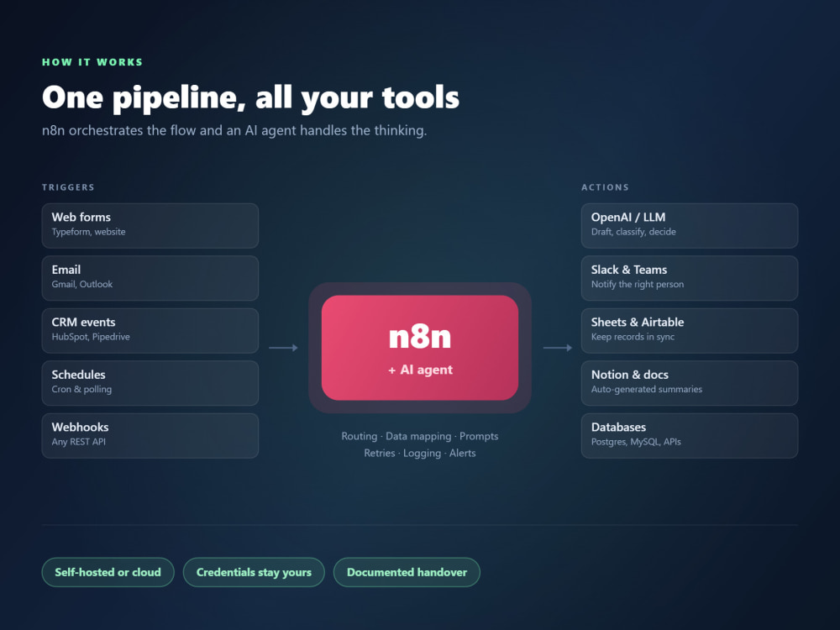
Task: Click the Documented handover pill
Action: click(407, 572)
